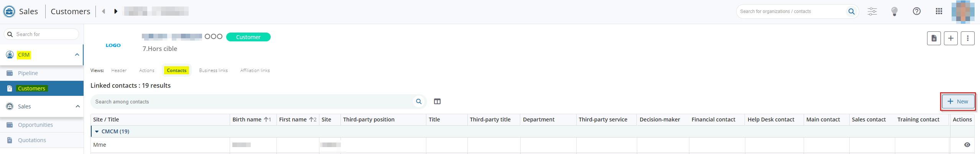Open Pipeline in the sidebar
This screenshot has height=154, width=980.
28,73
